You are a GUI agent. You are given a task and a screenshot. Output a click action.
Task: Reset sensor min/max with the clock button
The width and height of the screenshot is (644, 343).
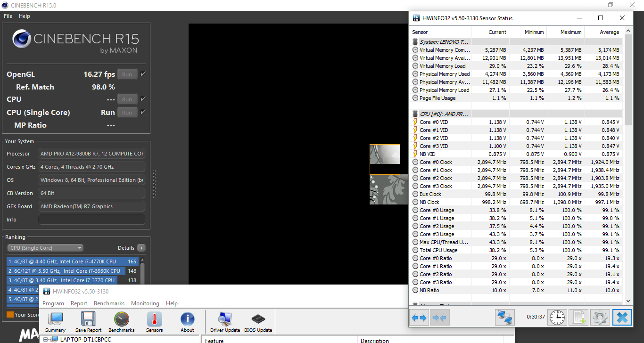(x=557, y=318)
